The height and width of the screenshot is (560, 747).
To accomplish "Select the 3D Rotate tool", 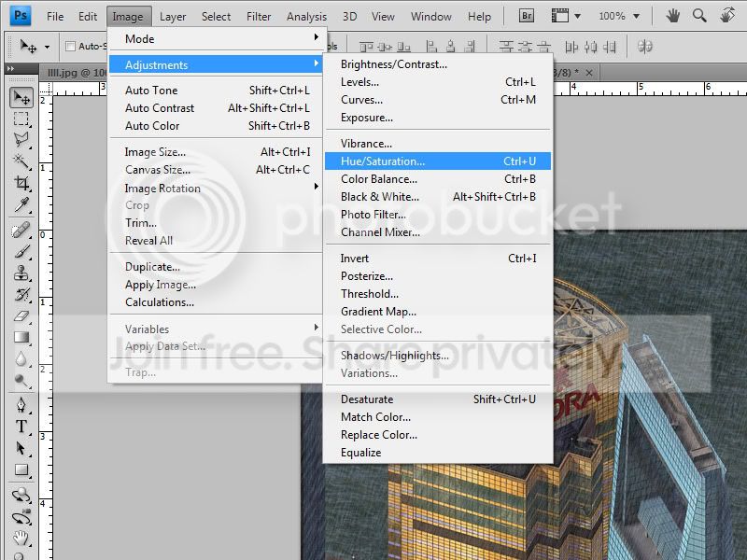I will (21, 496).
